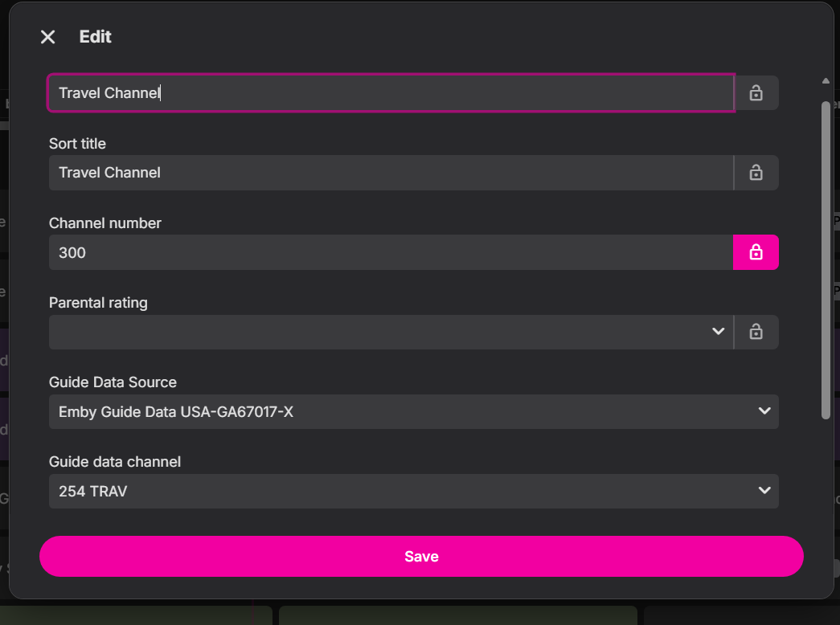This screenshot has width=840, height=625.
Task: Click the Guide data channel label
Action: coord(115,462)
